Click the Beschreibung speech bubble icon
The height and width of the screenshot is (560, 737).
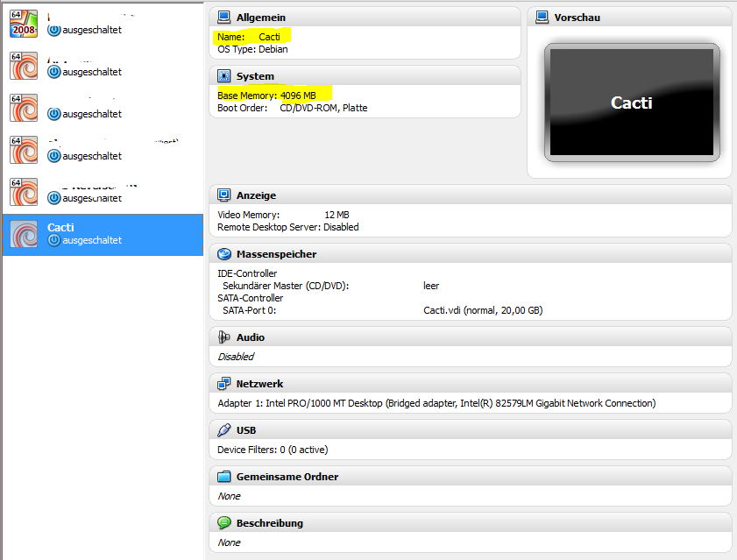click(223, 523)
